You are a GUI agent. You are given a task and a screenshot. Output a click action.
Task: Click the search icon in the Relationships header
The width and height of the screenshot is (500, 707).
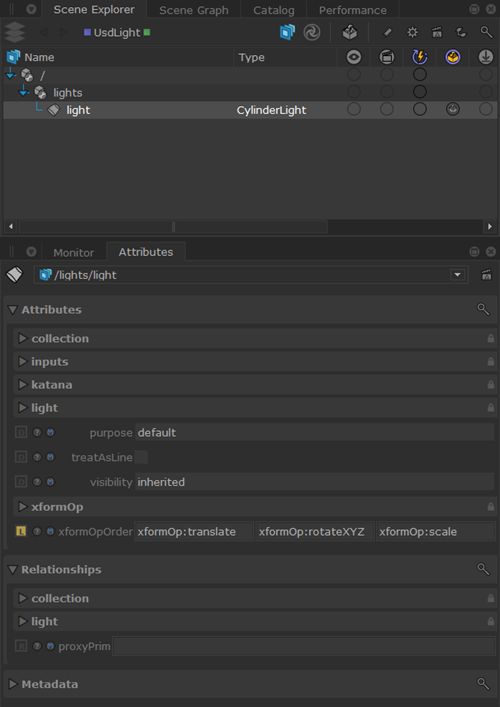click(x=483, y=569)
